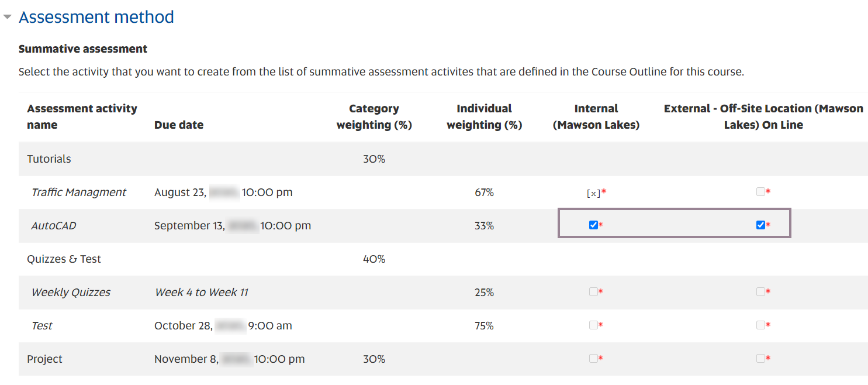868x385 pixels.
Task: Check Internal checkbox for Weekly Quizzes
Action: [x=593, y=291]
